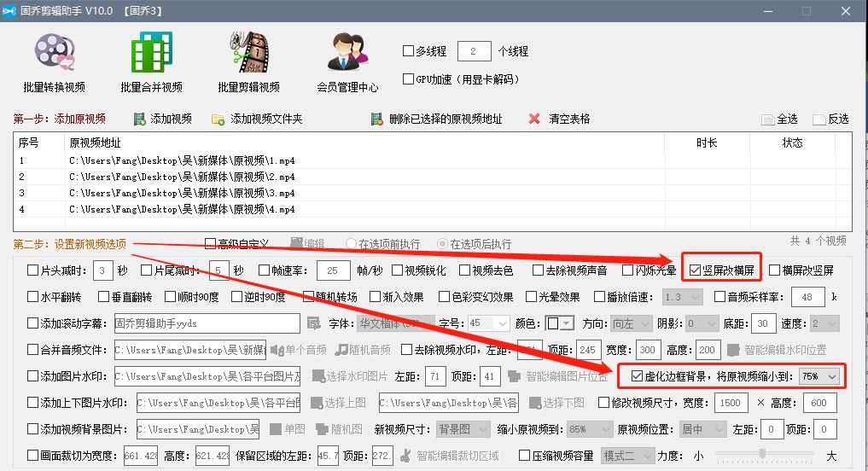
Task: Click the red X 清空表格 icon
Action: tap(534, 119)
